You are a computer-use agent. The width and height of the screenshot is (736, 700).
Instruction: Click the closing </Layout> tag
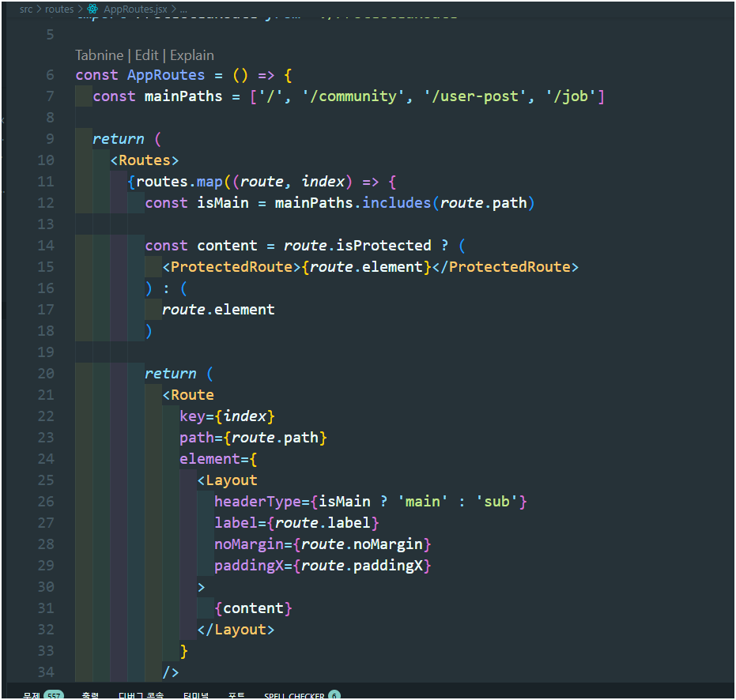[x=236, y=630]
